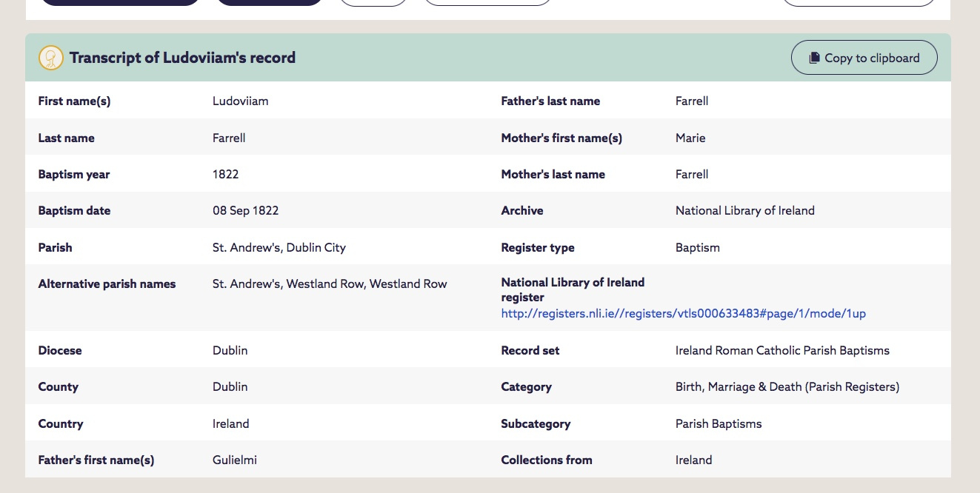
Task: Select the County label
Action: (x=58, y=386)
